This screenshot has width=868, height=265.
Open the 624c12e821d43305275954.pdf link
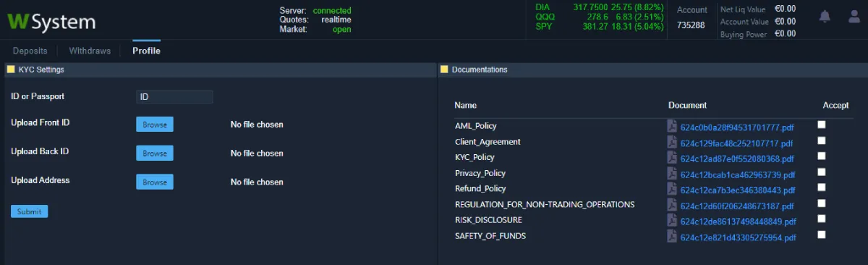click(x=738, y=237)
